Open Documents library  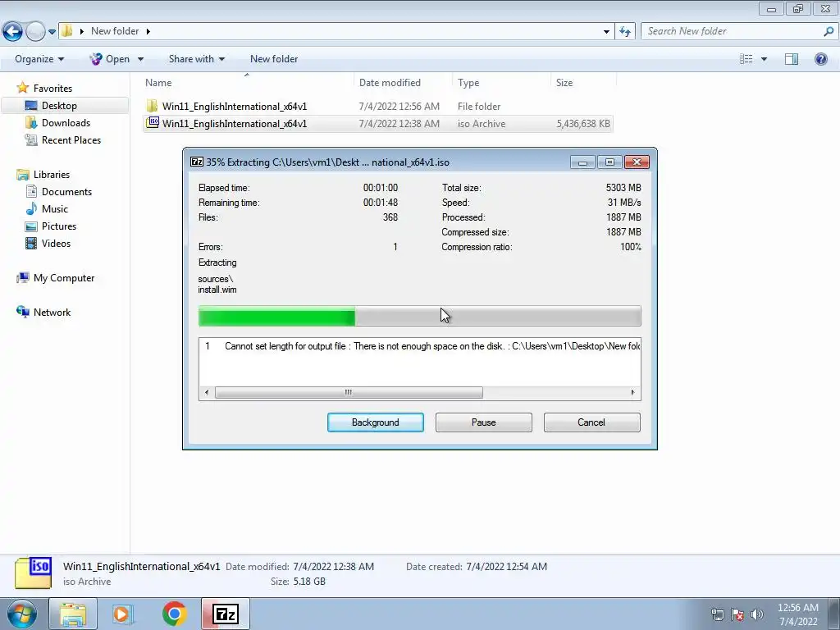(66, 192)
